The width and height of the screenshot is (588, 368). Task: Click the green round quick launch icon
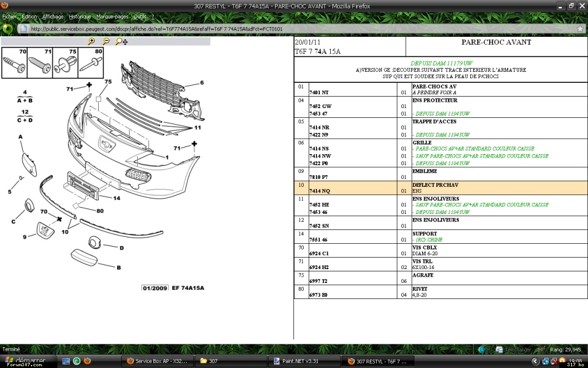(76, 361)
